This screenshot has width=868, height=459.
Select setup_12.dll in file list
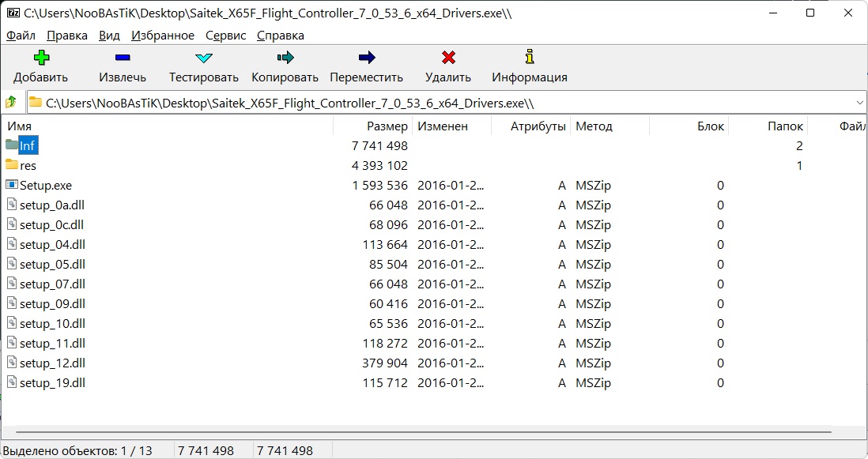coord(53,363)
